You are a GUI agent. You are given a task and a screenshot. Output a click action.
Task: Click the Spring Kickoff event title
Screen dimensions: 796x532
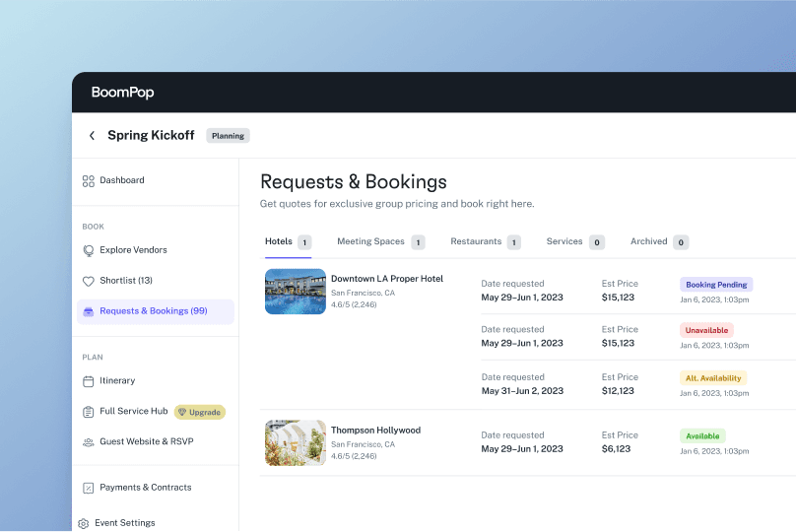click(151, 135)
